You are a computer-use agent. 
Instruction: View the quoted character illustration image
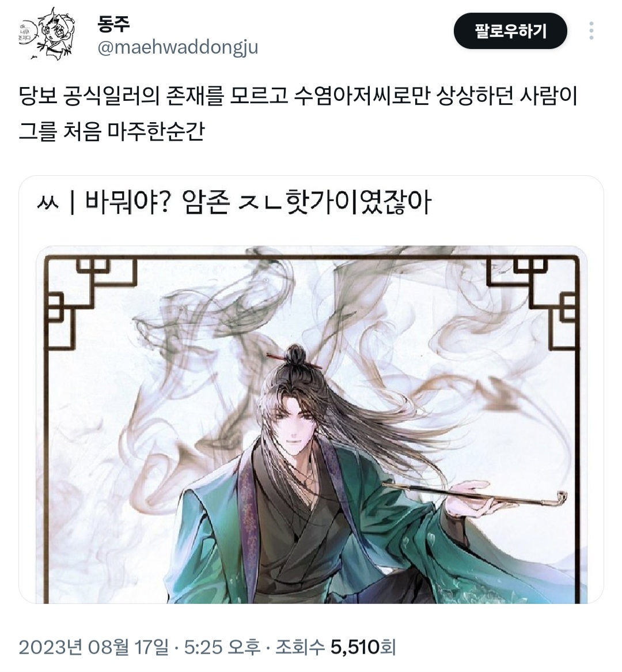click(312, 424)
